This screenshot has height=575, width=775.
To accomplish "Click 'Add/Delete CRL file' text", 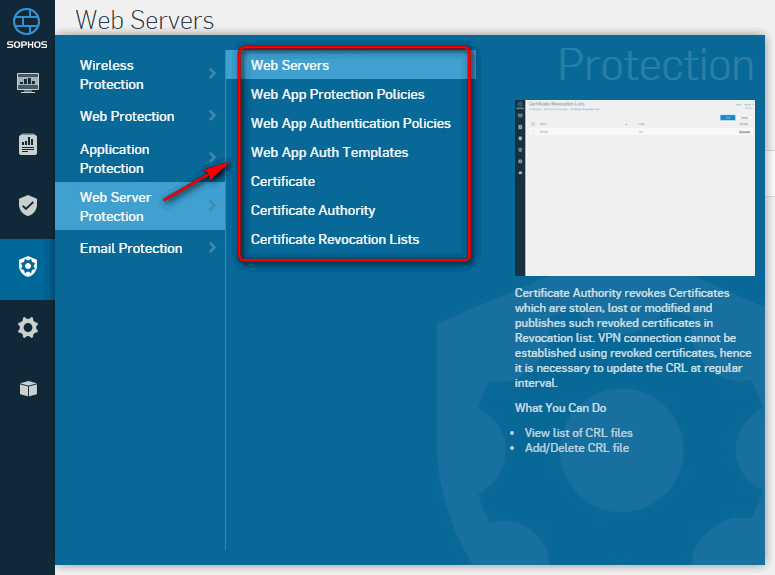I will pos(577,448).
